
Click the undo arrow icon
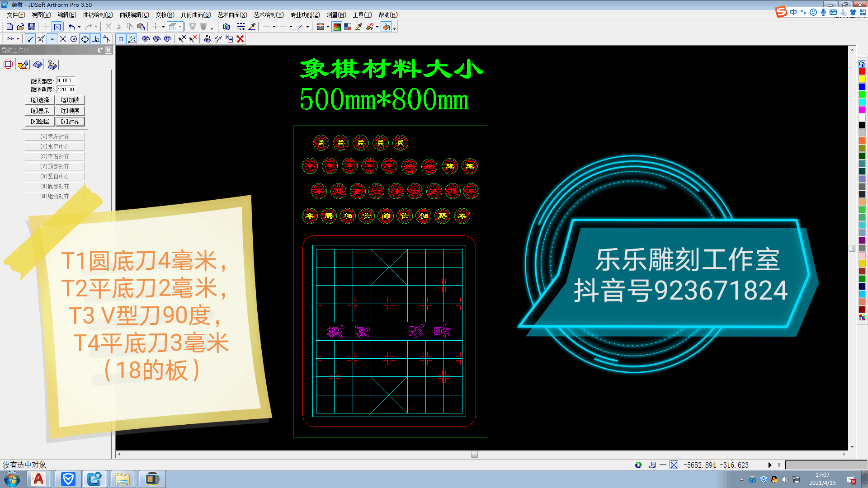pyautogui.click(x=71, y=27)
